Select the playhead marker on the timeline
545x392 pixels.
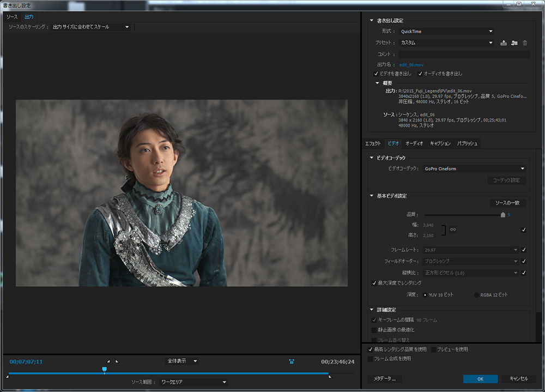click(x=104, y=370)
